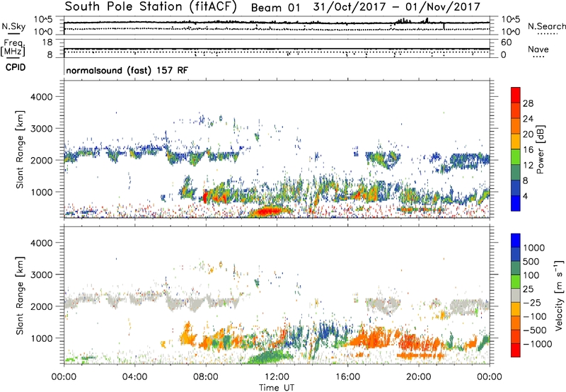Click the 12:00 time tick label
Screen dimensions: 566x392
277,377
